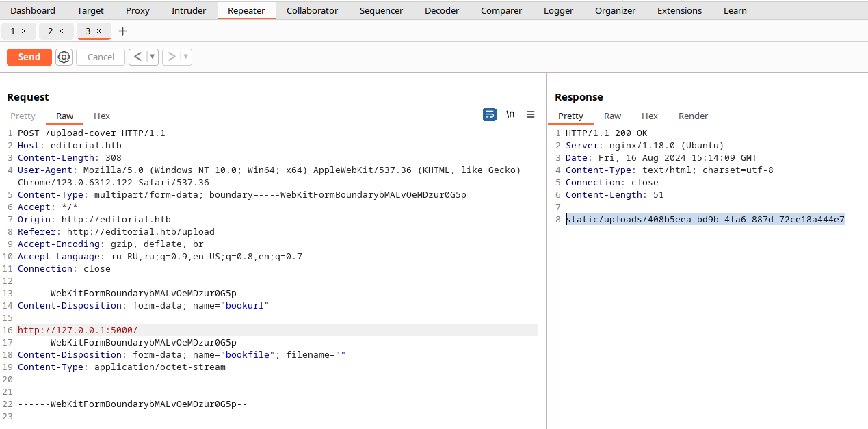Click the HTTP/1.1 200 OK response line
This screenshot has height=429, width=868.
pyautogui.click(x=606, y=133)
